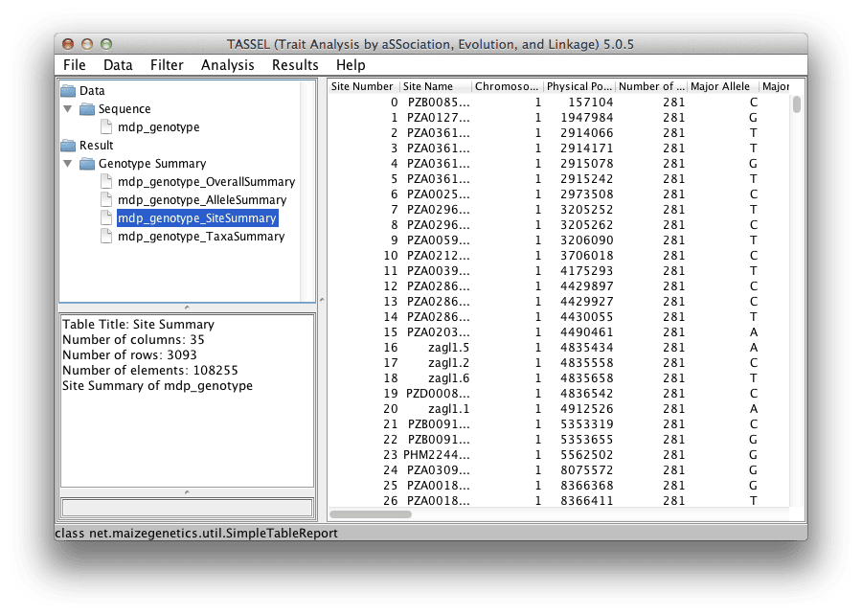This screenshot has width=862, height=616.
Task: Click the 'Number of elements: 108255' line
Action: [150, 370]
